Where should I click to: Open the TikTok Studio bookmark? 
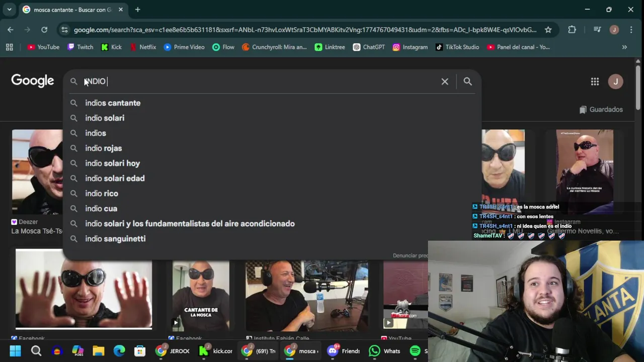tap(457, 47)
